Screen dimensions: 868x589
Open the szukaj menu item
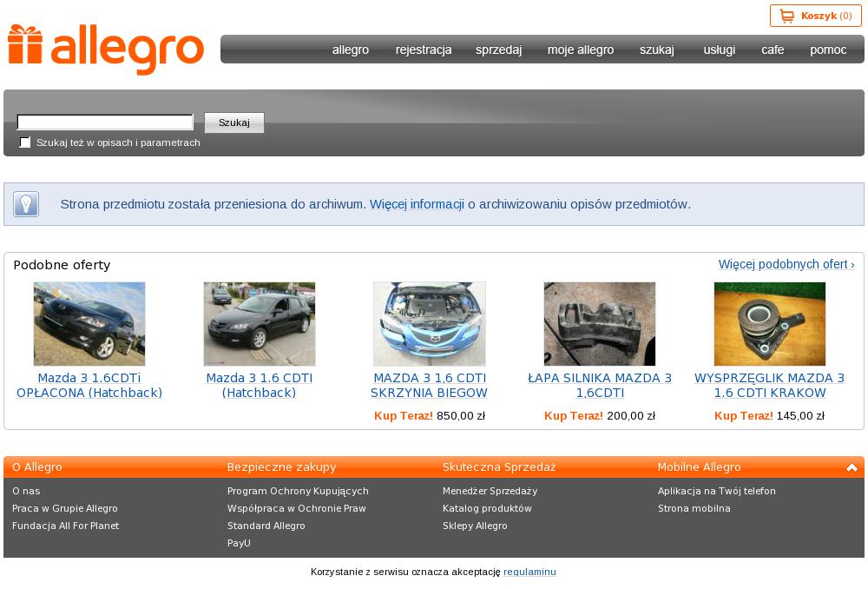pos(657,50)
